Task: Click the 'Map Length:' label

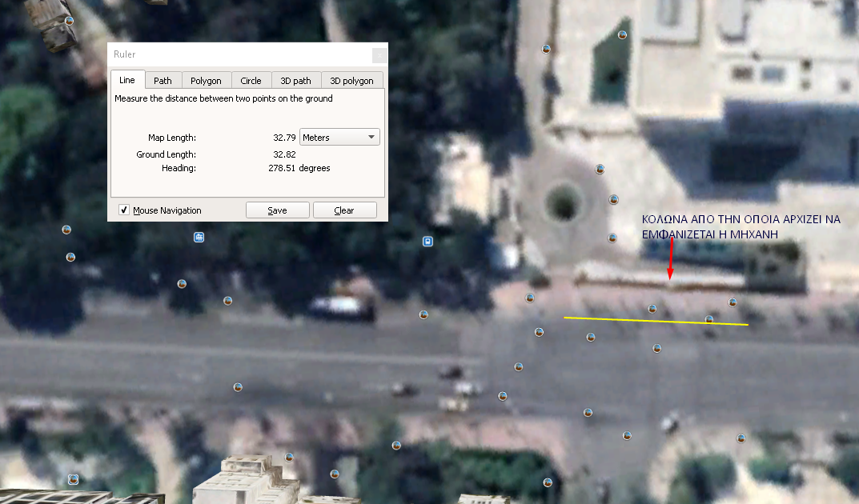Action: pos(172,138)
